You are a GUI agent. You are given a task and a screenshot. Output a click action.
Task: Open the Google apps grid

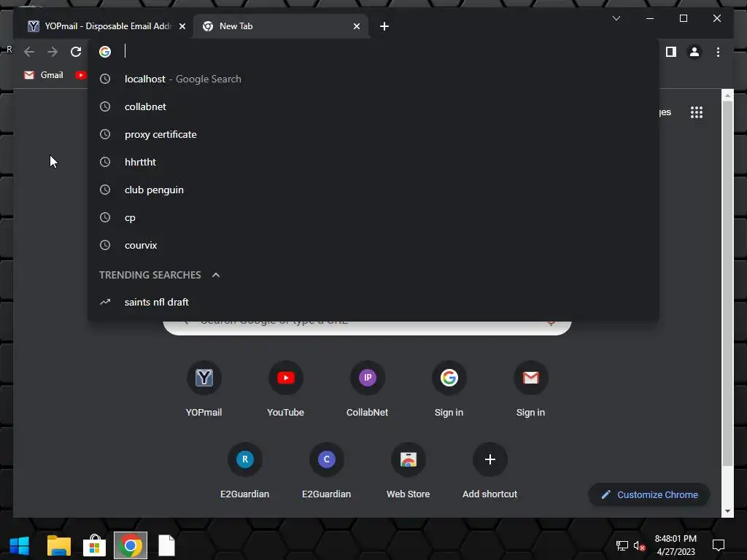[x=697, y=112]
